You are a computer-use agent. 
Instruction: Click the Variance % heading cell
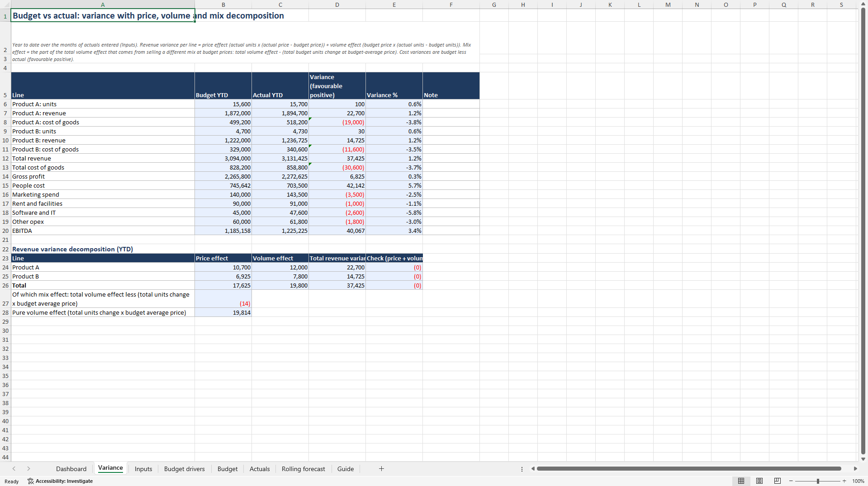[394, 86]
